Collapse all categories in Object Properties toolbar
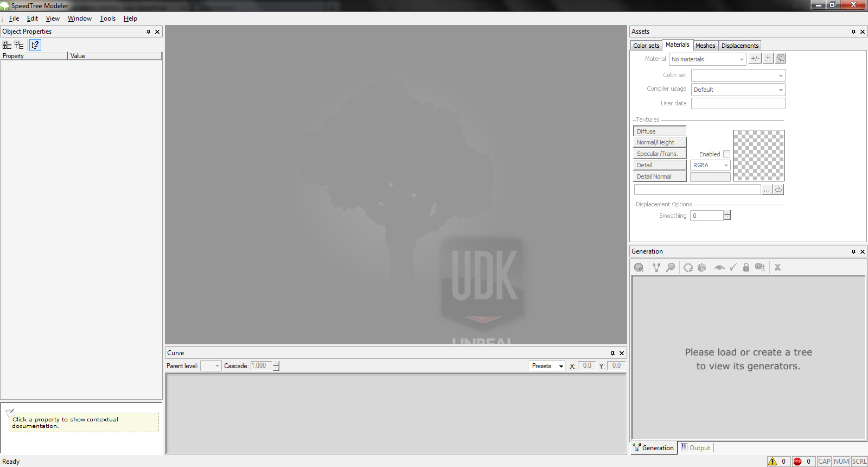868x467 pixels. [7, 45]
